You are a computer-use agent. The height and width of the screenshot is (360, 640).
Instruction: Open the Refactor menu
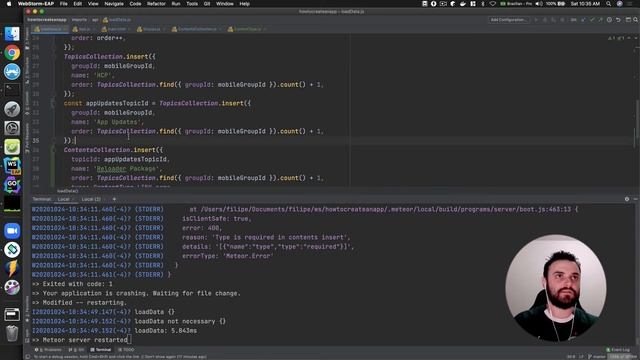point(156,4)
